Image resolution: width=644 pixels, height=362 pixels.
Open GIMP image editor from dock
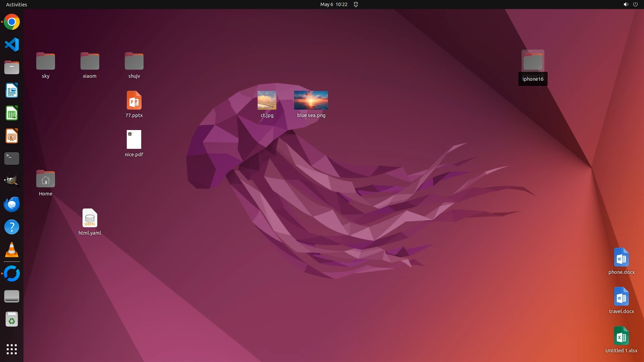point(12,181)
